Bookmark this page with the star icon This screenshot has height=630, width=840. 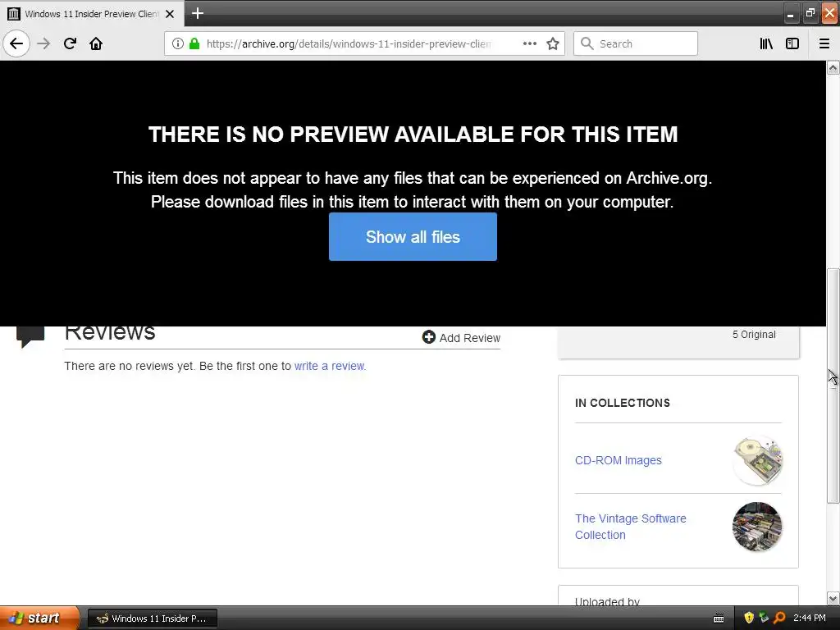[x=553, y=43]
